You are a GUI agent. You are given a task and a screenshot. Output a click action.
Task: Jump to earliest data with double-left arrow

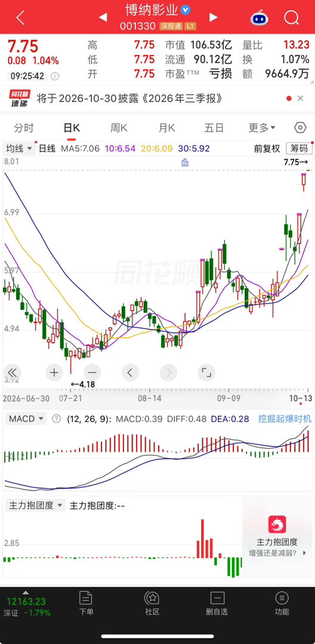point(13,373)
